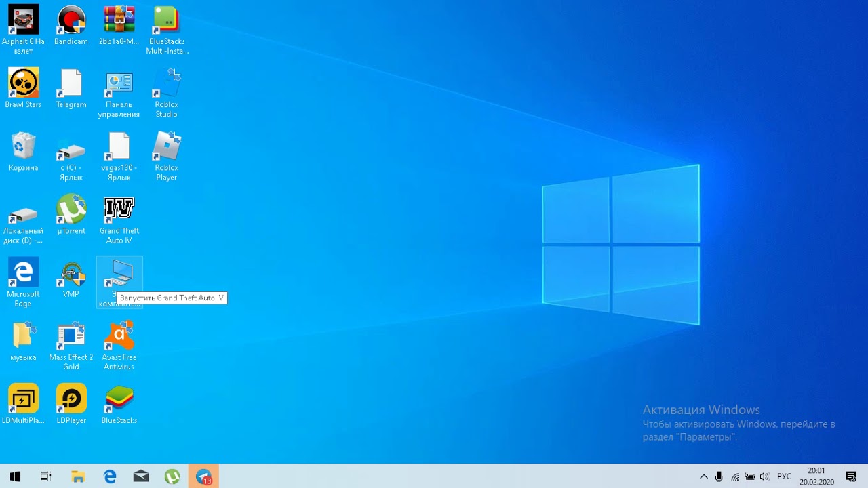Open the Windows Start menu
Viewport: 868px width, 488px height.
coord(15,476)
